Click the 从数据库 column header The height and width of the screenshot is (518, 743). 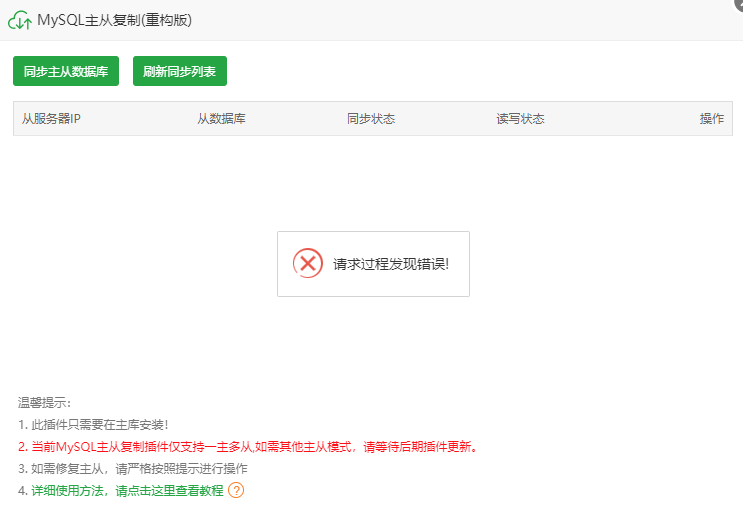click(x=221, y=118)
